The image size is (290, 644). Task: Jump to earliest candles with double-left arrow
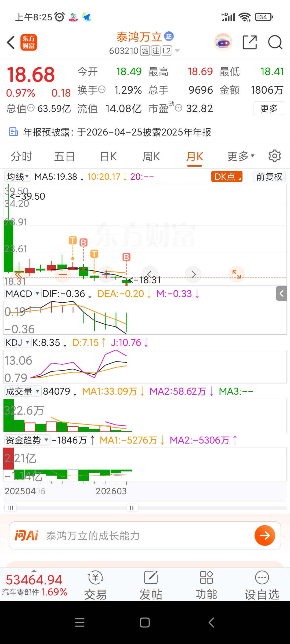19,274
